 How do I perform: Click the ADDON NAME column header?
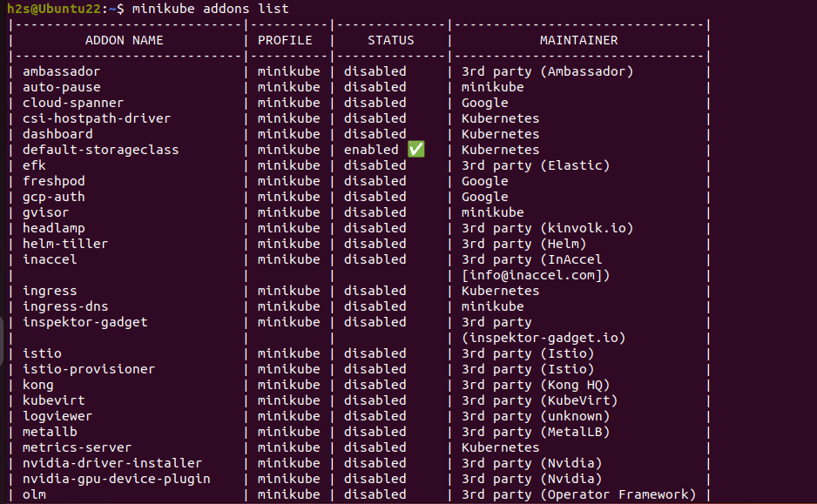point(124,40)
